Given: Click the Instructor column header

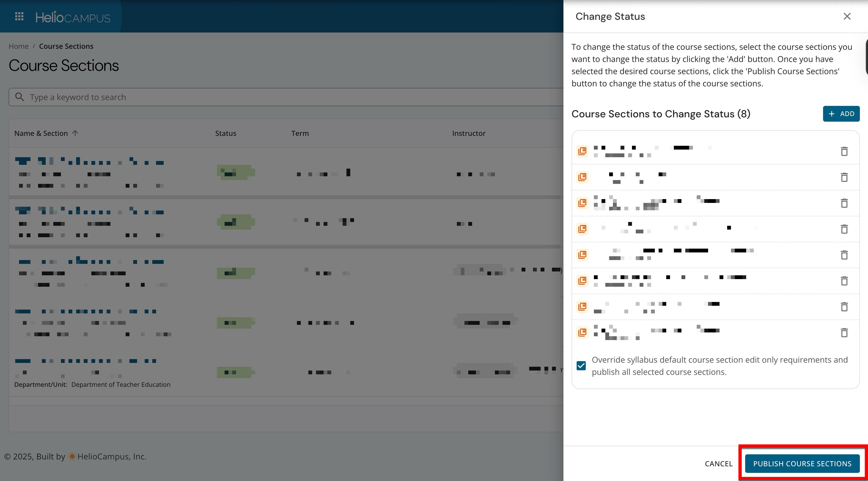Looking at the screenshot, I should (468, 134).
